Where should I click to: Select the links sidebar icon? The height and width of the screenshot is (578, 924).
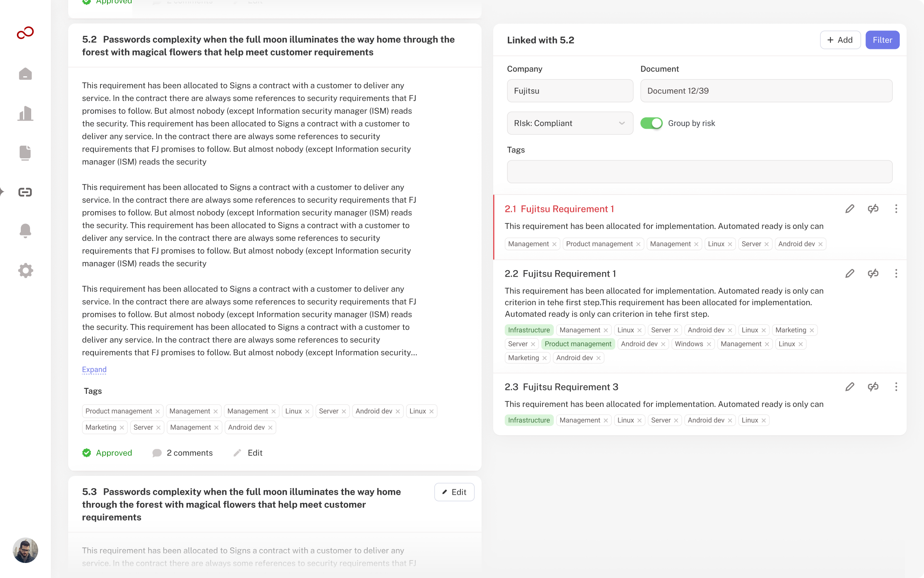click(25, 192)
